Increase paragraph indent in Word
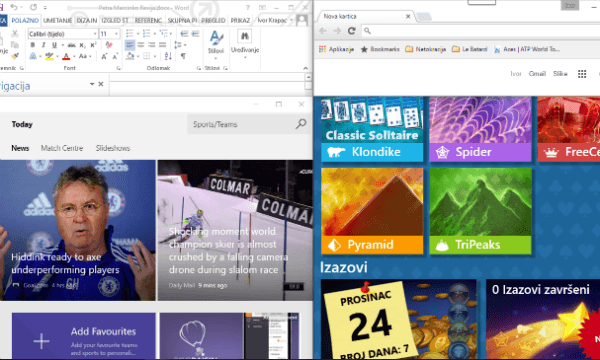The height and width of the screenshot is (360, 600). (x=195, y=34)
